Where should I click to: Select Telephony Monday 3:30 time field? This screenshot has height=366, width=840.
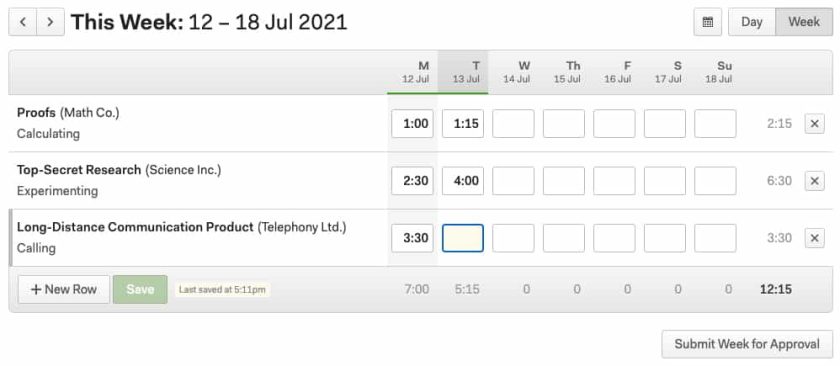[x=412, y=238]
